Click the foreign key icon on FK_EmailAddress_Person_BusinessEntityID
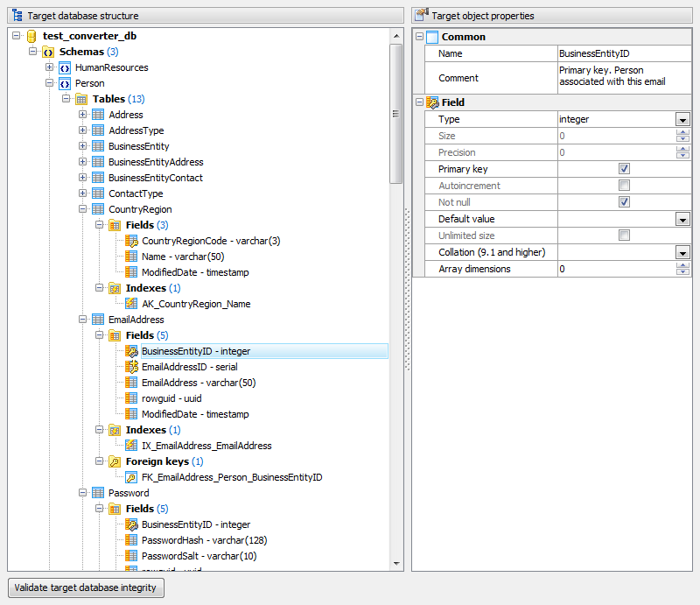 point(131,477)
